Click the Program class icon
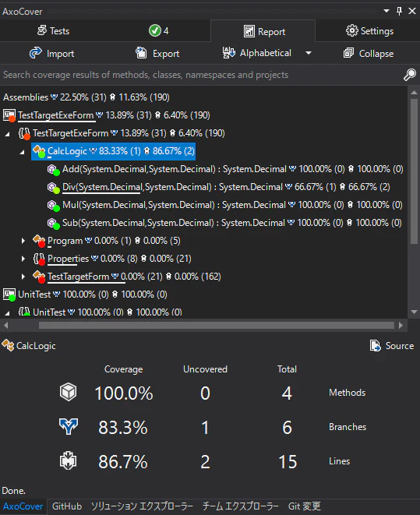This screenshot has width=420, height=515. (x=39, y=241)
